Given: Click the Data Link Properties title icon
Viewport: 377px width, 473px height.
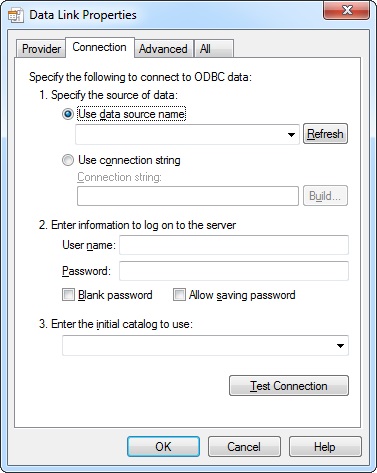Looking at the screenshot, I should pos(16,15).
